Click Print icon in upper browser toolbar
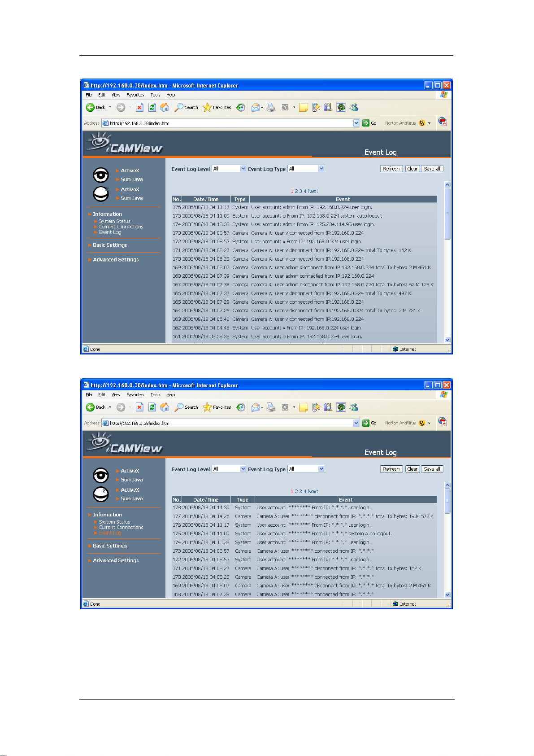Viewport: 534px width, 756px height. (271, 107)
